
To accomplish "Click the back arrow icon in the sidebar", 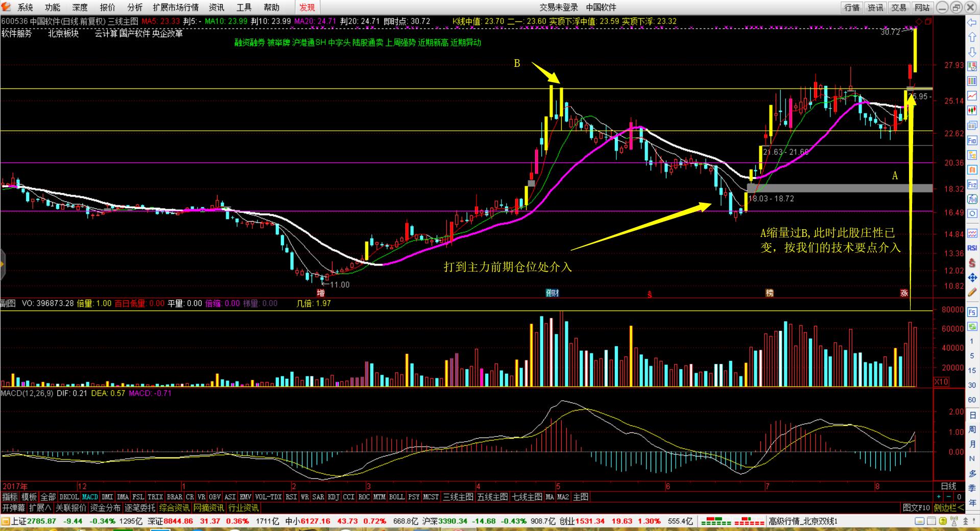I will tap(972, 23).
